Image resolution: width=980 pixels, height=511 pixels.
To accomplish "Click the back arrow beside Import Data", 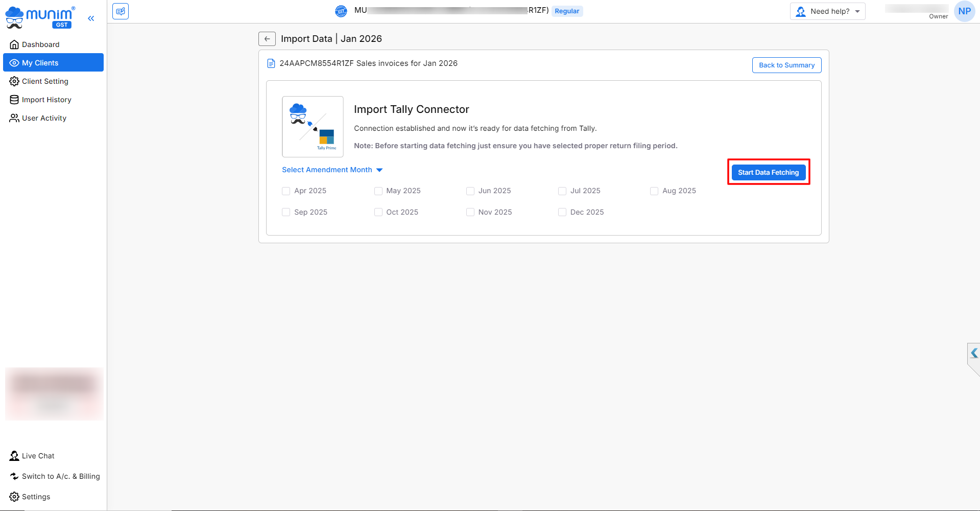I will click(x=267, y=39).
